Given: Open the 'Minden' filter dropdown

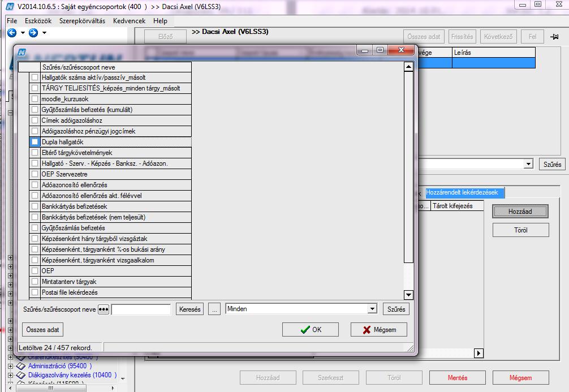Looking at the screenshot, I should (372, 309).
